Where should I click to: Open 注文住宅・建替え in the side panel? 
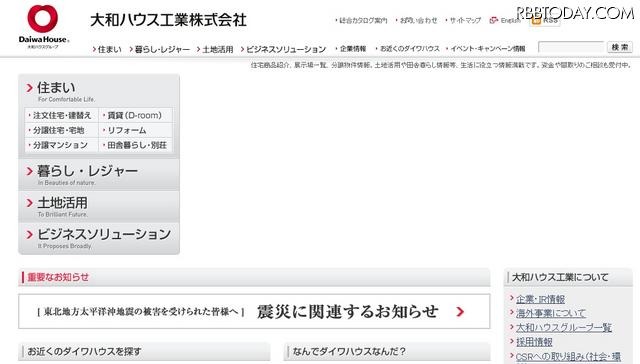click(x=62, y=115)
